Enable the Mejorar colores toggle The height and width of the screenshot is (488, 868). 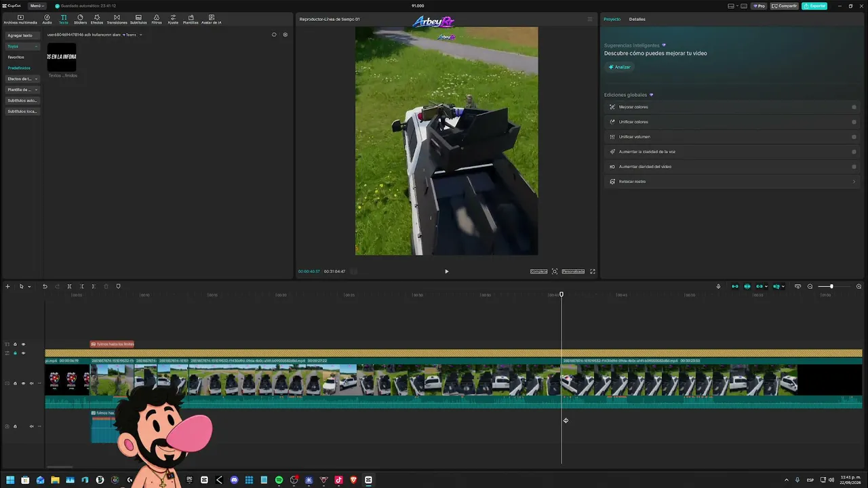coord(854,107)
